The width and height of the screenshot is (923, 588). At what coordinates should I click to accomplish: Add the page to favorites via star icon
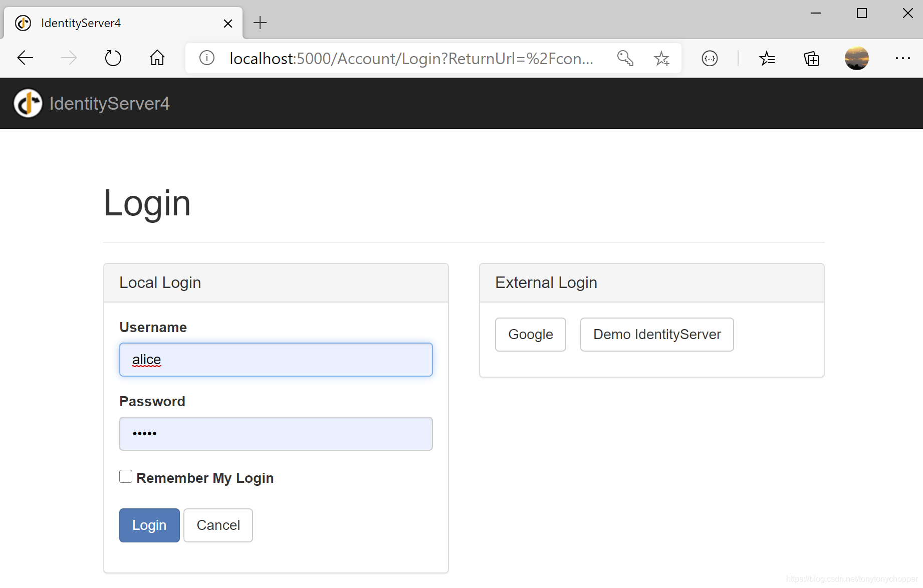coord(662,58)
